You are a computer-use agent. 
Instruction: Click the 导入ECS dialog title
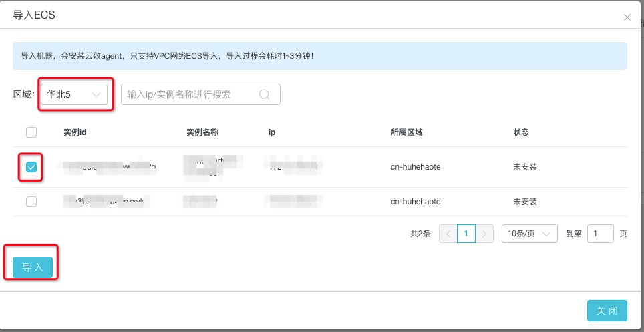point(34,15)
